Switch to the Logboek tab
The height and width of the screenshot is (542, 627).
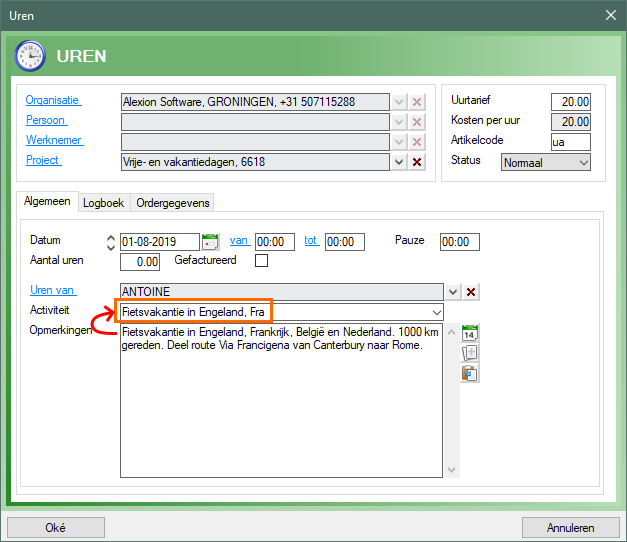[104, 203]
